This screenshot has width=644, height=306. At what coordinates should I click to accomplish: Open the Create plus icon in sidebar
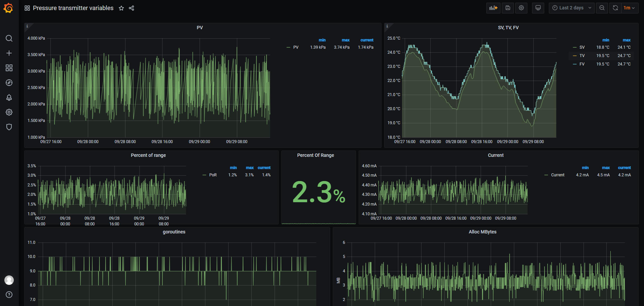tap(9, 53)
